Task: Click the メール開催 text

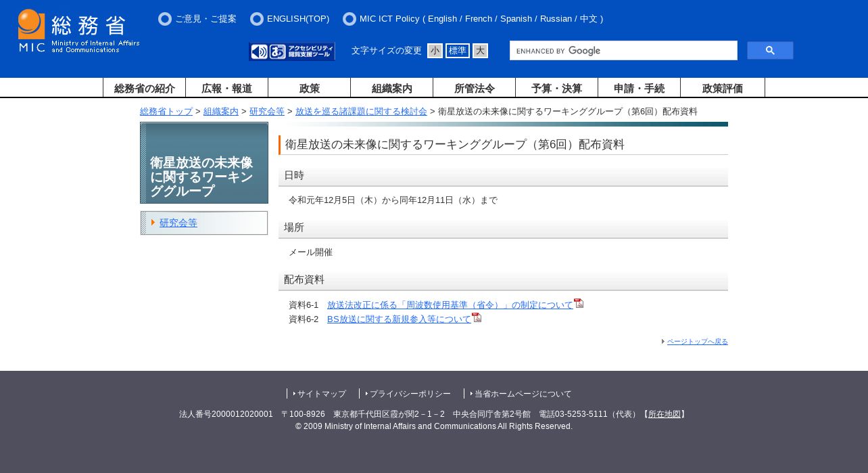Action: (310, 252)
